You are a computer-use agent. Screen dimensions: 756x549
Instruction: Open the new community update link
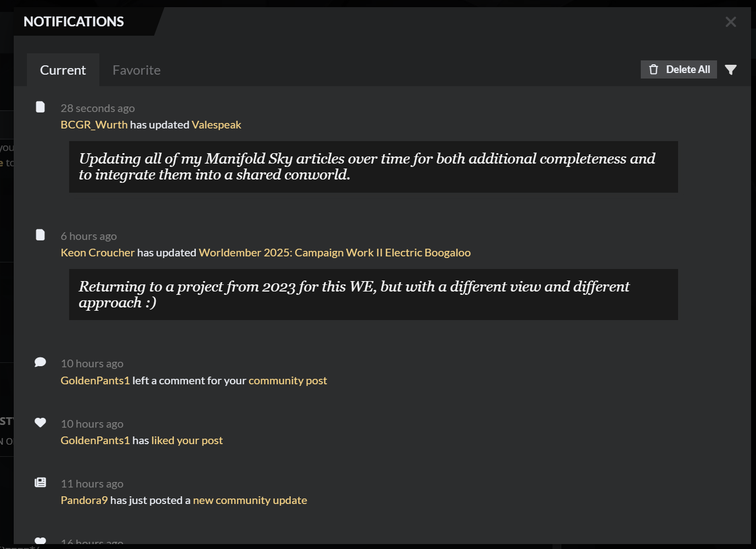pyautogui.click(x=250, y=500)
